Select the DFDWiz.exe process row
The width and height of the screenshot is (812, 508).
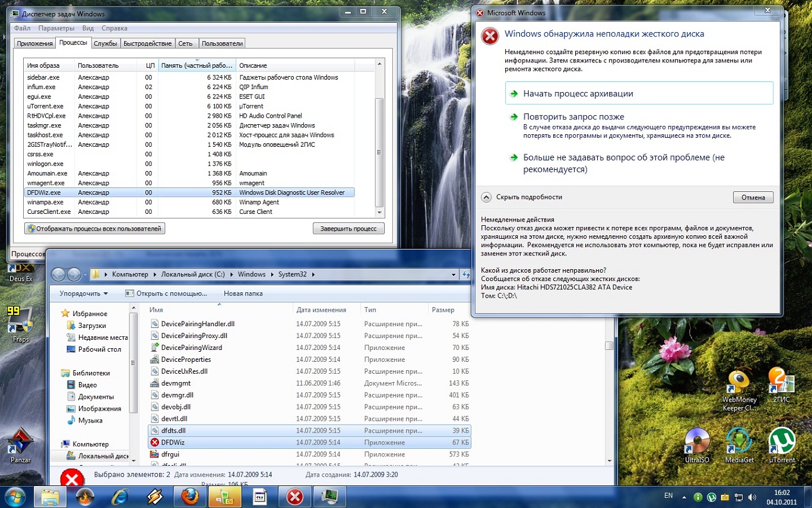(189, 193)
